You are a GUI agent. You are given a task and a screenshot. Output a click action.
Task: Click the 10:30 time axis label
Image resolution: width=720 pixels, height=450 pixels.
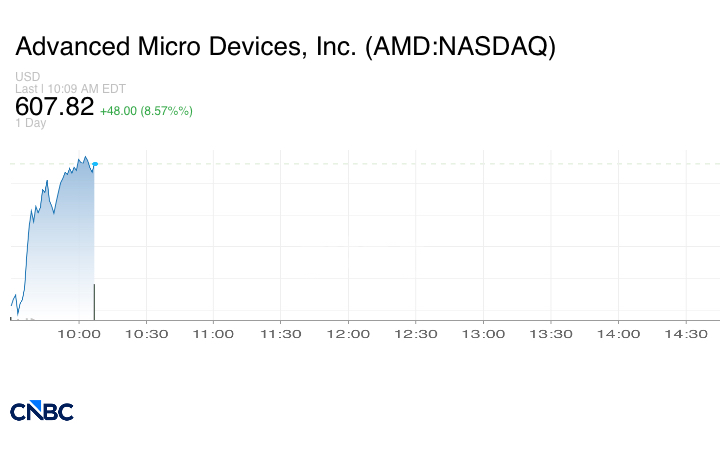tap(146, 334)
